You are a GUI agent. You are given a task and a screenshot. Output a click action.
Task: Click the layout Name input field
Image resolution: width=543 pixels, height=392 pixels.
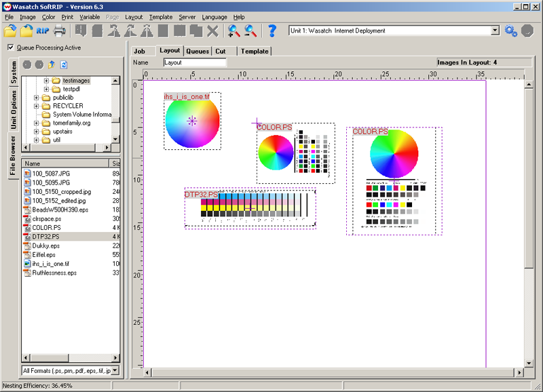tap(195, 62)
